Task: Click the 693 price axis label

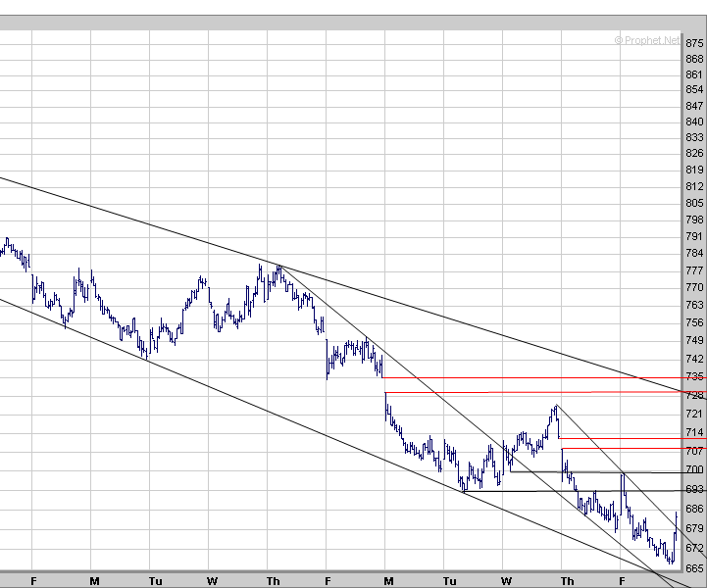Action: [694, 489]
